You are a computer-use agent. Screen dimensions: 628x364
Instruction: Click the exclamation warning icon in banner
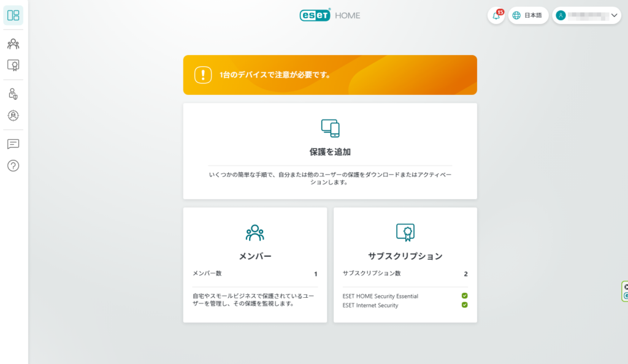click(x=203, y=75)
